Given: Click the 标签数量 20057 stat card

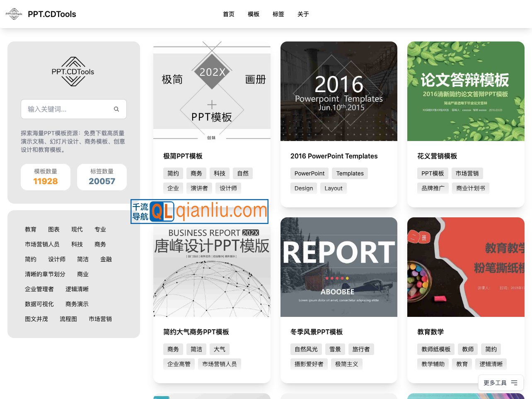Looking at the screenshot, I should click(102, 177).
